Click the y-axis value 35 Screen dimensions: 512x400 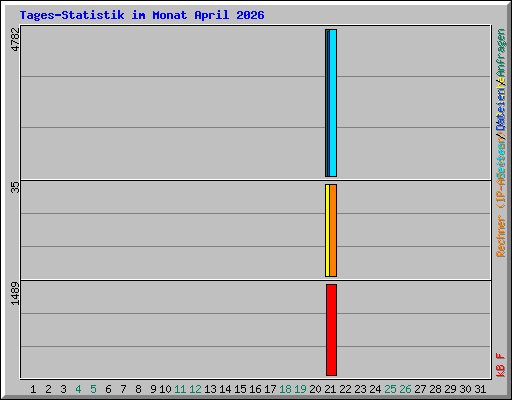pos(15,187)
